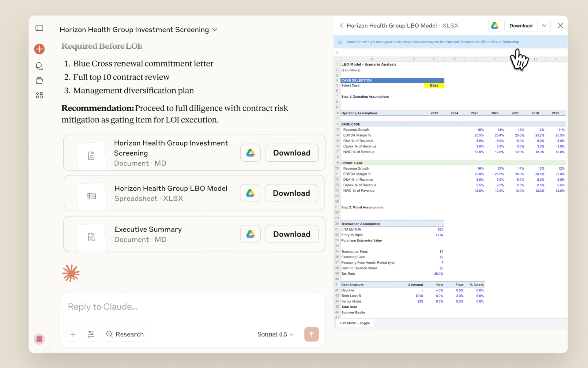The image size is (588, 368).
Task: Select the LBO Model - Toggle sheet tab
Action: 355,323
